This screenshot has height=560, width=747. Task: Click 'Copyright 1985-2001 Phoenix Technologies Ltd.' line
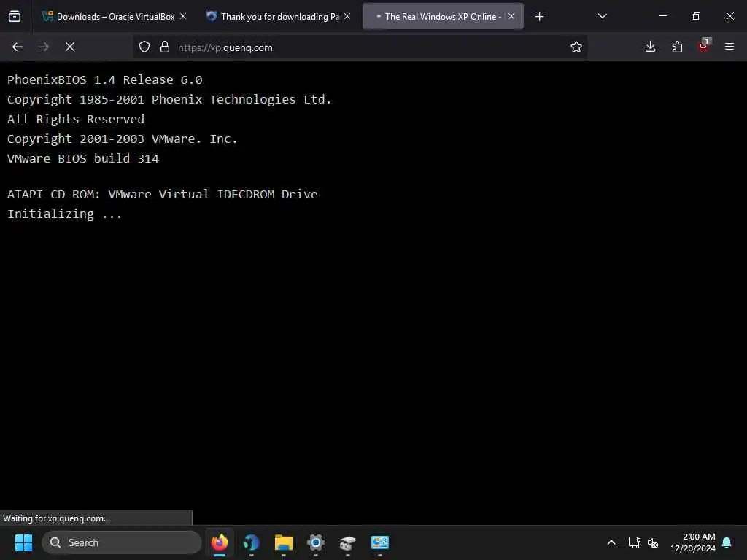pos(169,99)
